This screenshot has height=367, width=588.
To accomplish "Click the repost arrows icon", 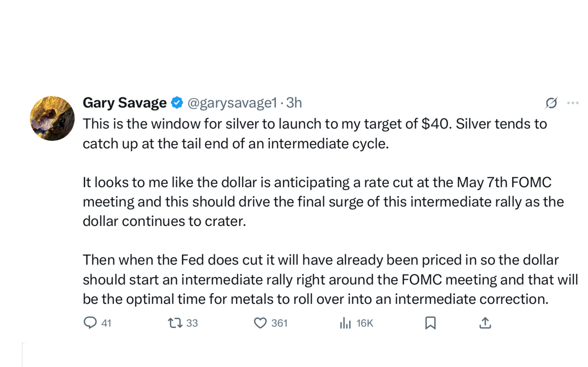I will pos(175,323).
